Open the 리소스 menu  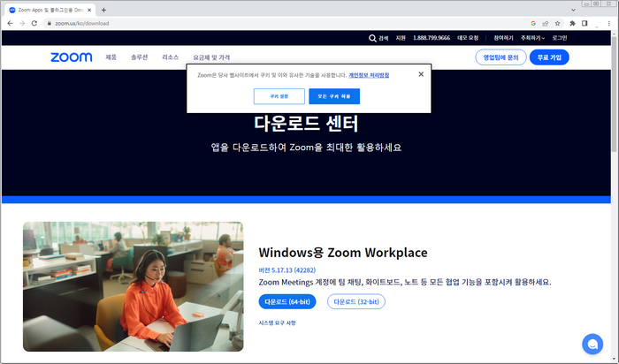170,57
